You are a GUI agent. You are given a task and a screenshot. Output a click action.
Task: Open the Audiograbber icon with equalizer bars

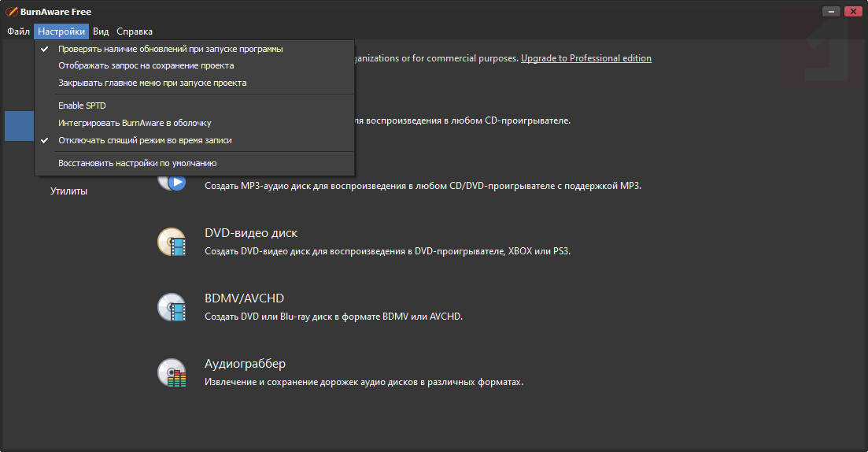pyautogui.click(x=172, y=372)
